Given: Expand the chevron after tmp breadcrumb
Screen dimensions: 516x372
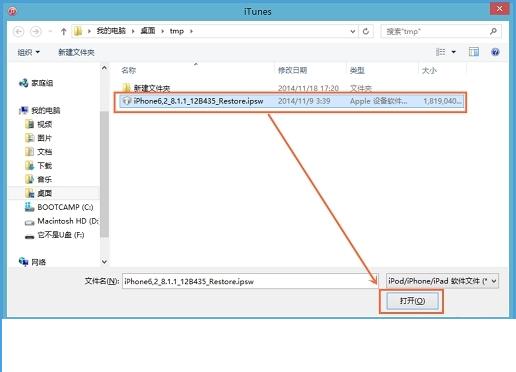Looking at the screenshot, I should tap(191, 31).
